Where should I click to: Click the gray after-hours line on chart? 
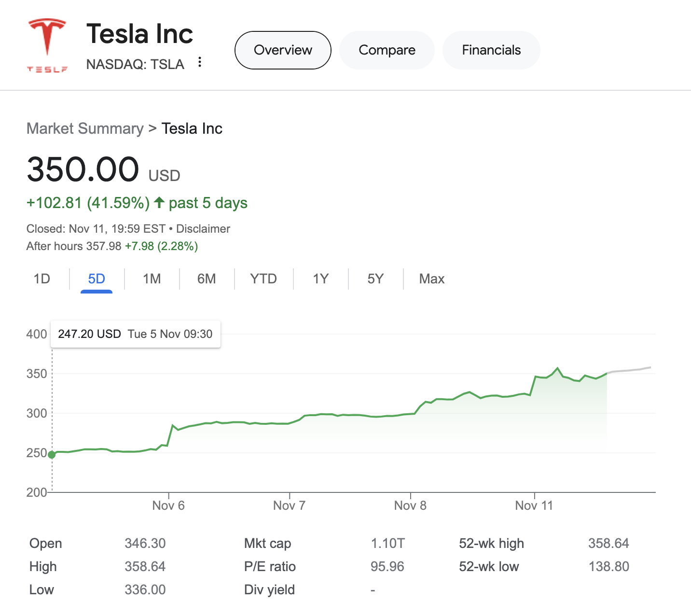pos(630,370)
